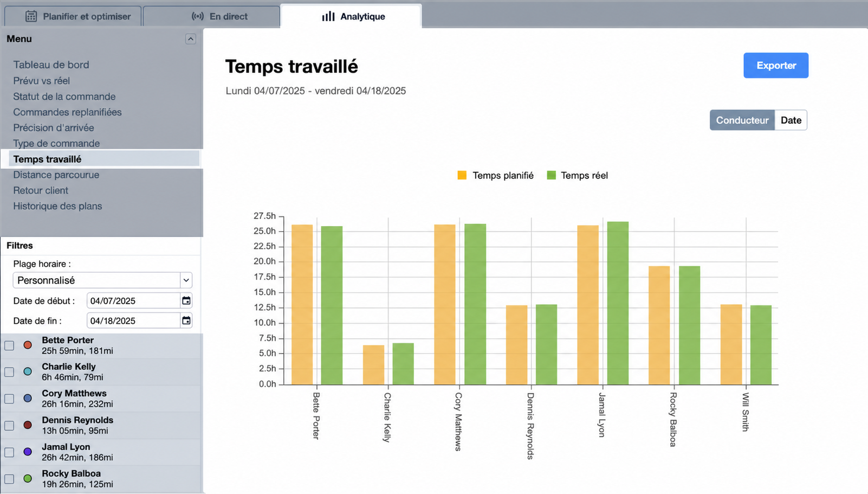This screenshot has width=868, height=494.
Task: Check the Charlie Kelly checkbox
Action: pos(9,372)
